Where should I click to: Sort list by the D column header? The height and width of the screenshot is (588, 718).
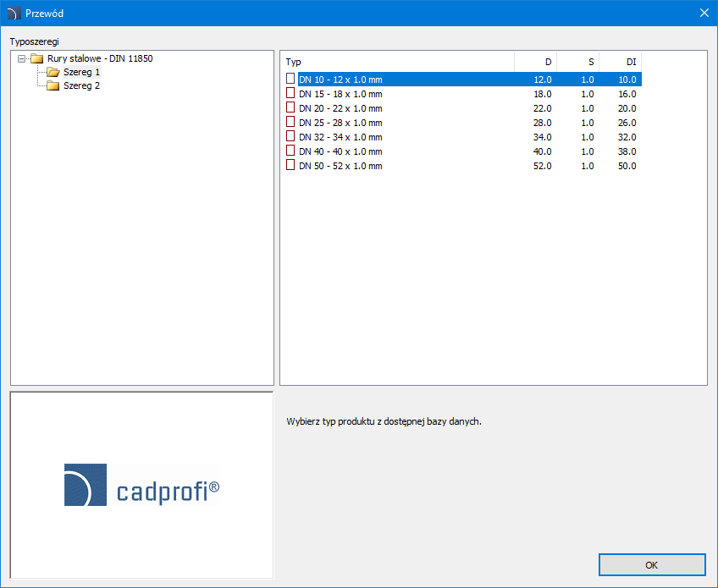(536, 62)
